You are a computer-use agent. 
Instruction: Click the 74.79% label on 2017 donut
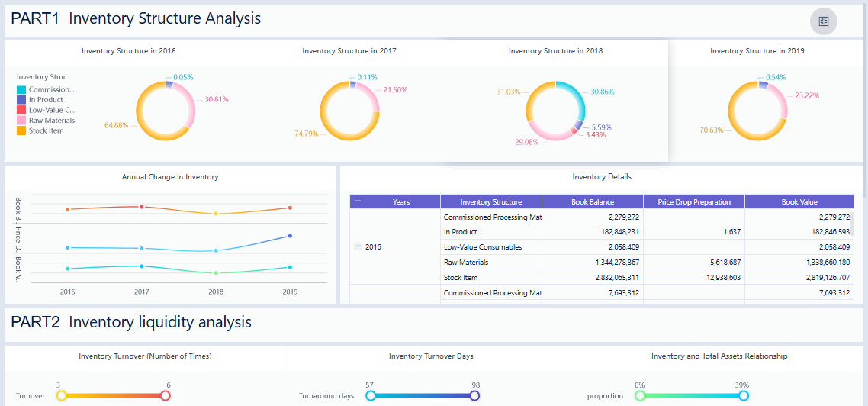(x=306, y=134)
